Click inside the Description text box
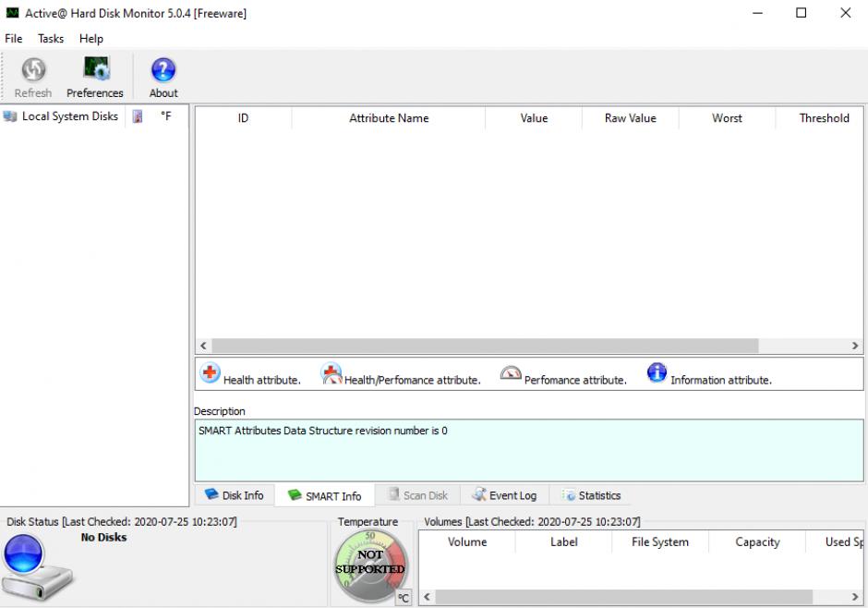868x608 pixels. click(x=529, y=450)
